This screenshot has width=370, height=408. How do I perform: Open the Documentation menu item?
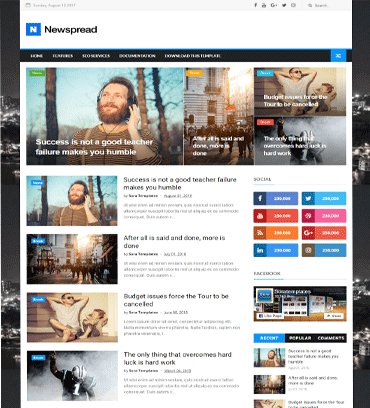click(137, 56)
